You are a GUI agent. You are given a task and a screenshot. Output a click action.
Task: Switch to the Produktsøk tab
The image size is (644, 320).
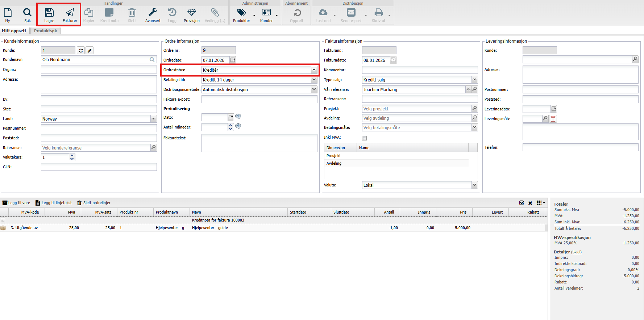(x=45, y=31)
